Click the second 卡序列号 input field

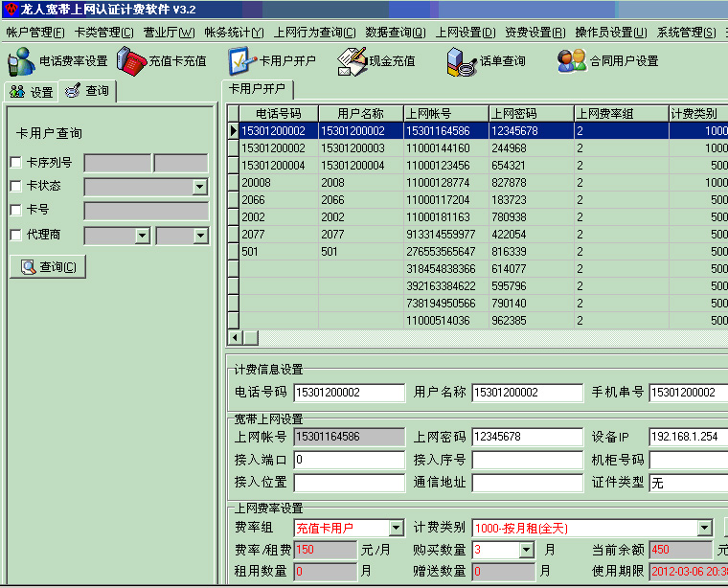coord(181,164)
